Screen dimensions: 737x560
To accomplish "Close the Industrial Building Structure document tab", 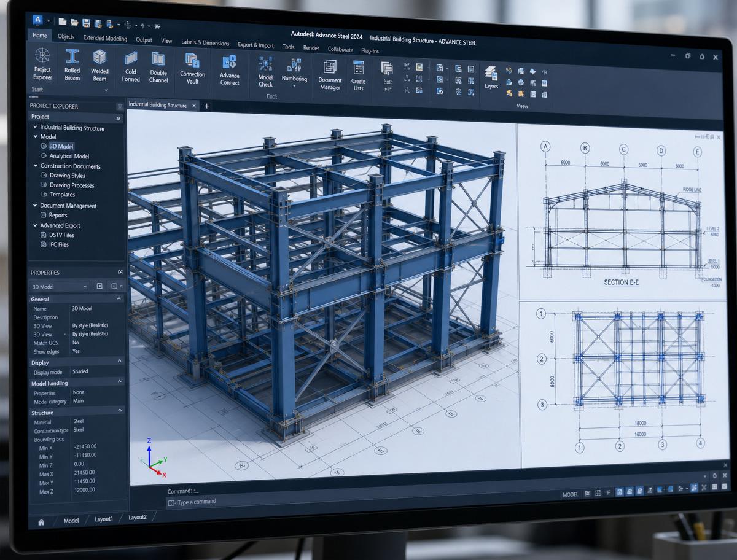I will [x=194, y=106].
